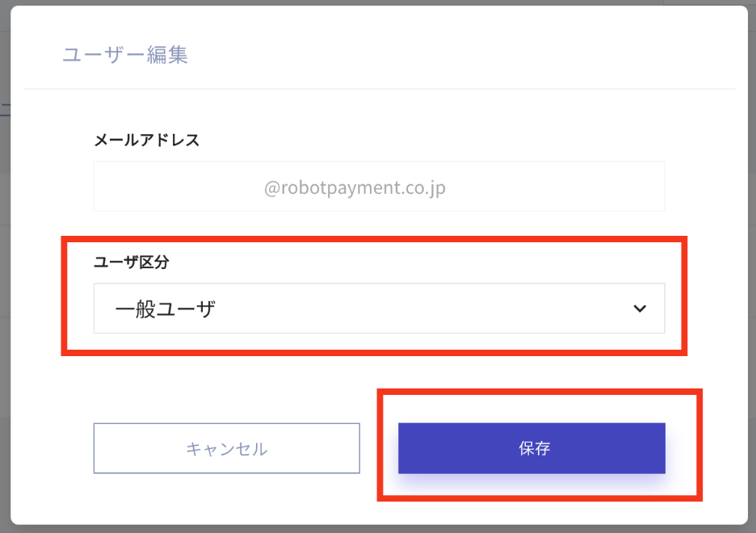Cancel user editing via キャンセル

(x=227, y=448)
